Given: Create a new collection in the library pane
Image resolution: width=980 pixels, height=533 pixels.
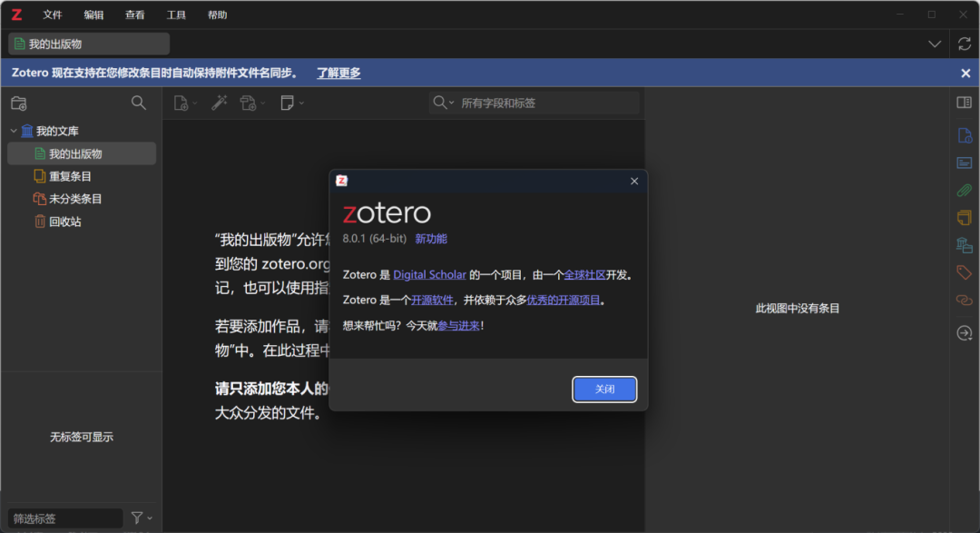Looking at the screenshot, I should click(x=18, y=103).
